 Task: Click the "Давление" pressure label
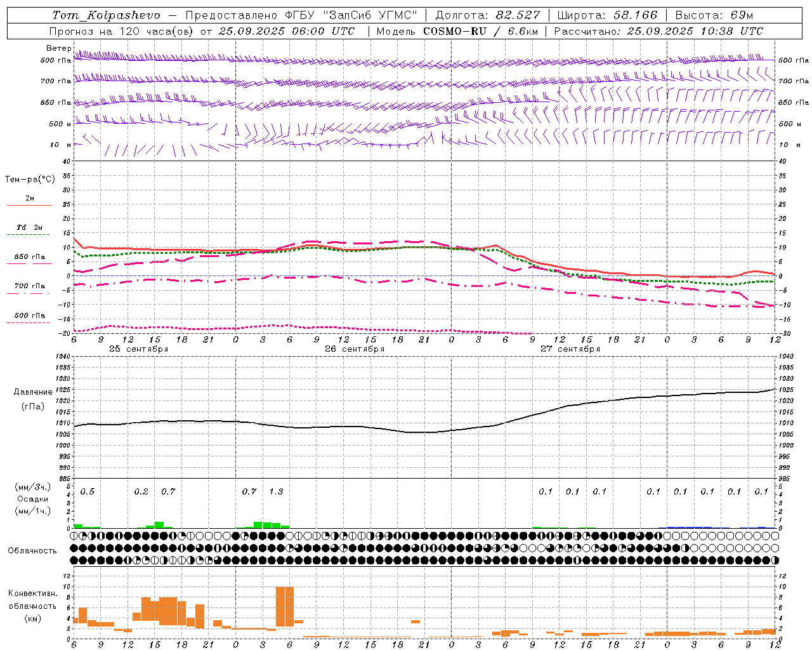click(x=33, y=392)
